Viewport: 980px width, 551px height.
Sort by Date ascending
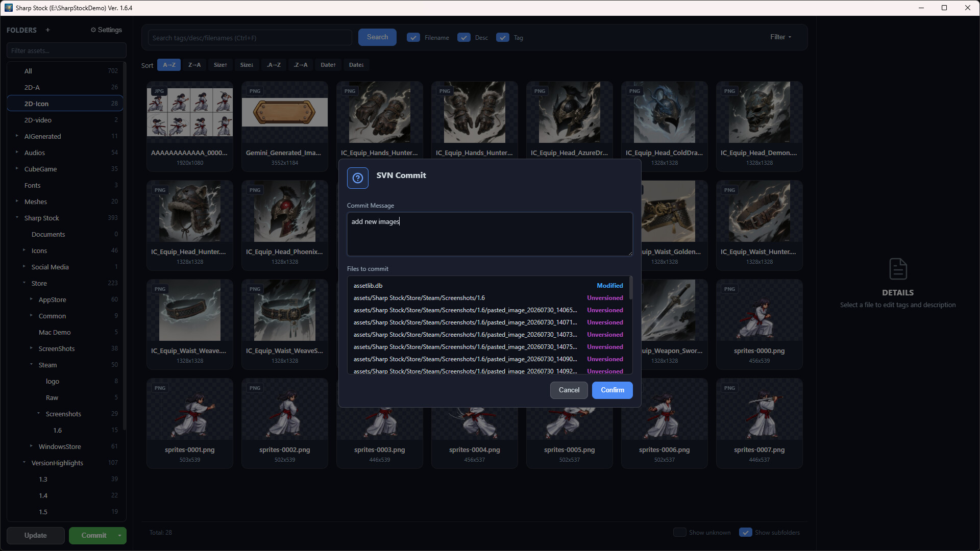328,65
